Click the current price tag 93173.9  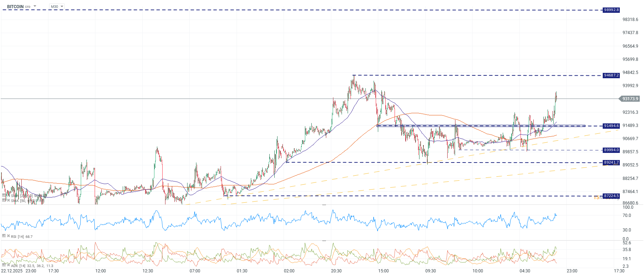click(x=630, y=98)
